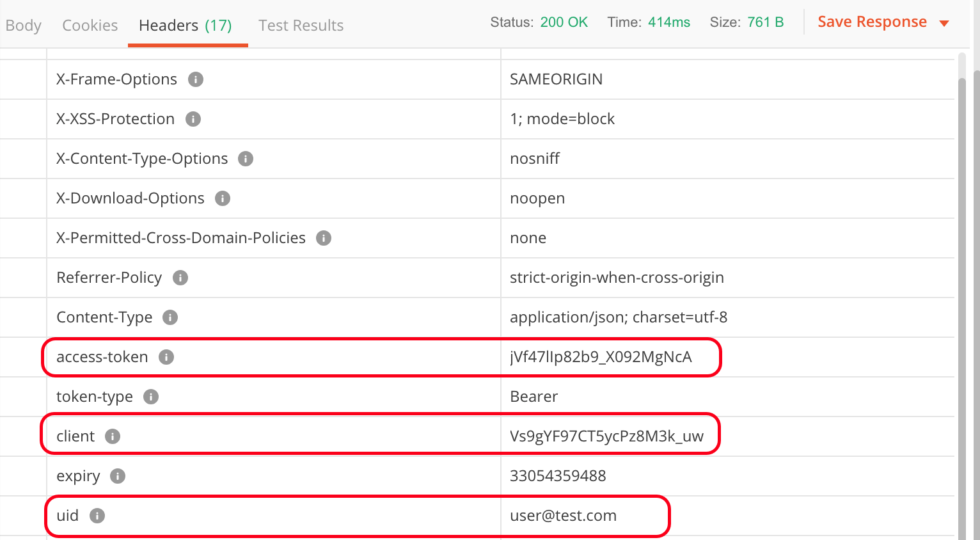Click the uid value user@test.com
The height and width of the screenshot is (540, 980).
563,516
